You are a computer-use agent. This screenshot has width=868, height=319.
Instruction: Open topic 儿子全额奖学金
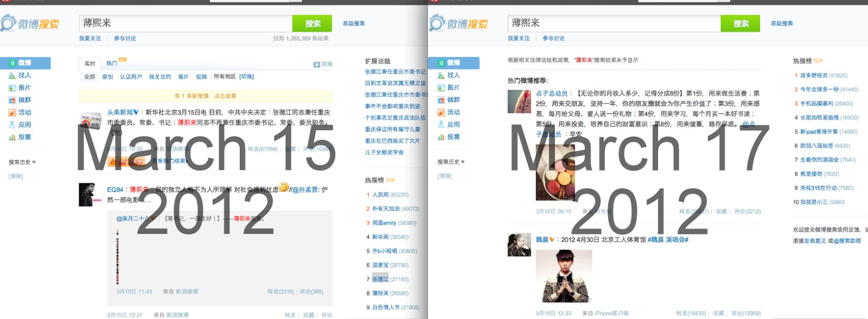[x=384, y=152]
